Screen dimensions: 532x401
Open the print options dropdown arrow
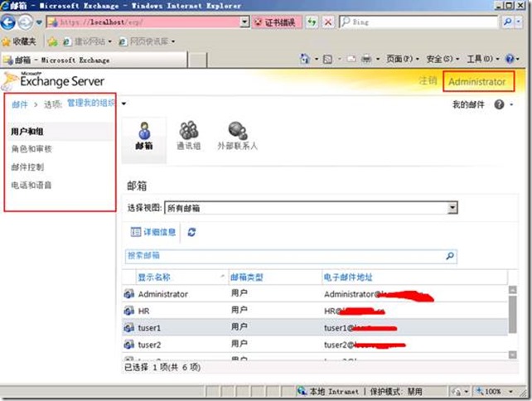pos(378,60)
